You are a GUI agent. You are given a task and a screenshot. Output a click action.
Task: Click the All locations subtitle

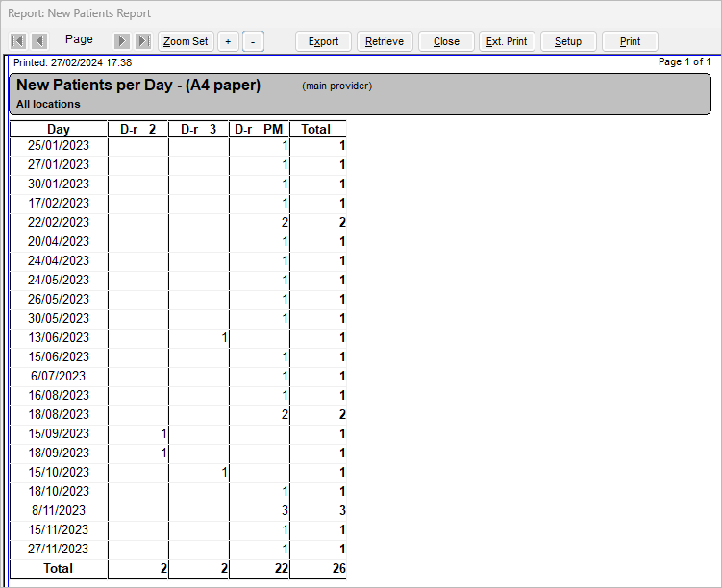click(x=48, y=105)
